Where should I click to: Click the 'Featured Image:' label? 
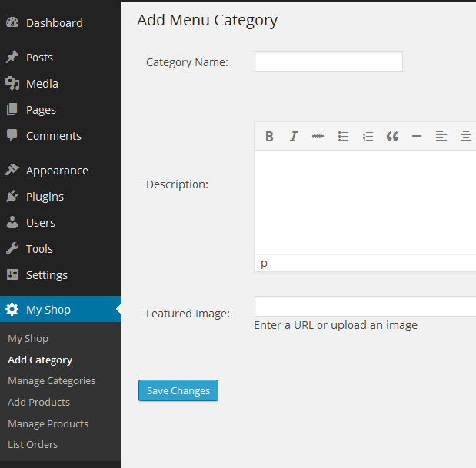pyautogui.click(x=188, y=314)
